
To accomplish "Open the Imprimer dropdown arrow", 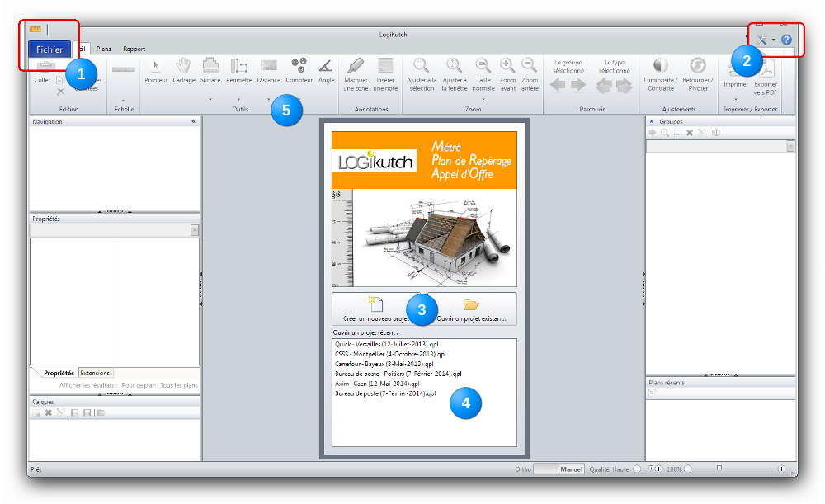I will click(736, 99).
